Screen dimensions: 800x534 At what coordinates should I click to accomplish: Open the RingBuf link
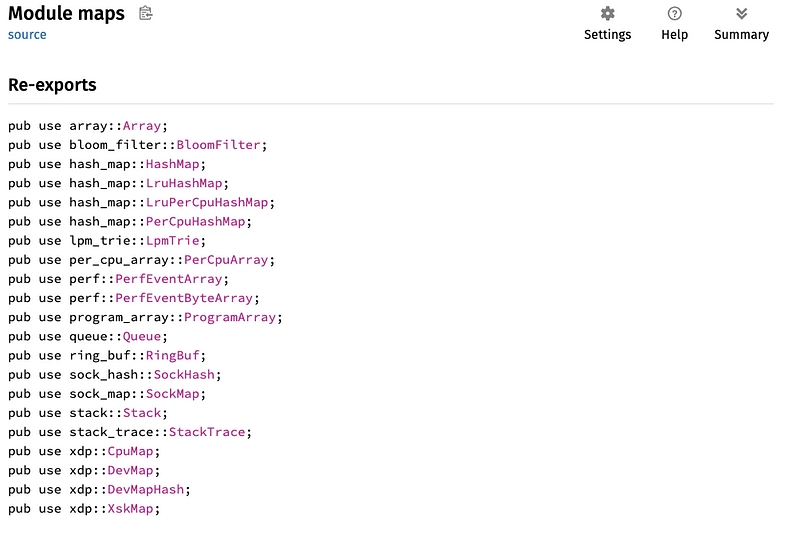pos(172,355)
